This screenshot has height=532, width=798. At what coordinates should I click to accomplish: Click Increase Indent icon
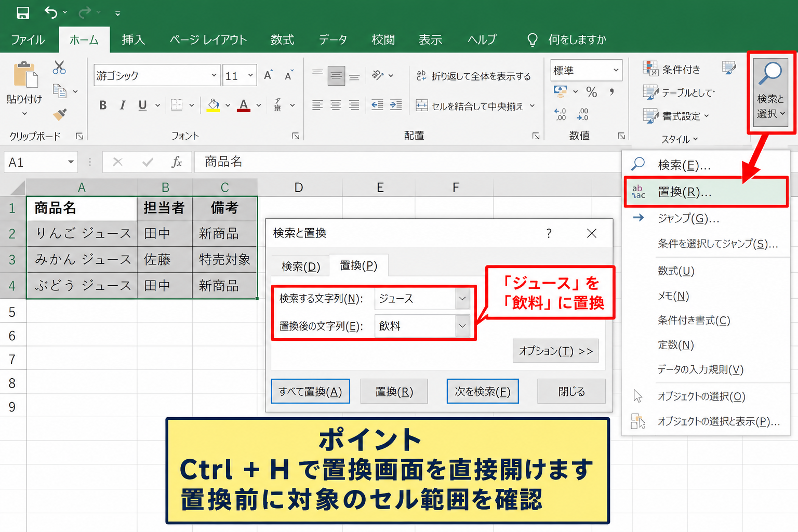pyautogui.click(x=396, y=105)
